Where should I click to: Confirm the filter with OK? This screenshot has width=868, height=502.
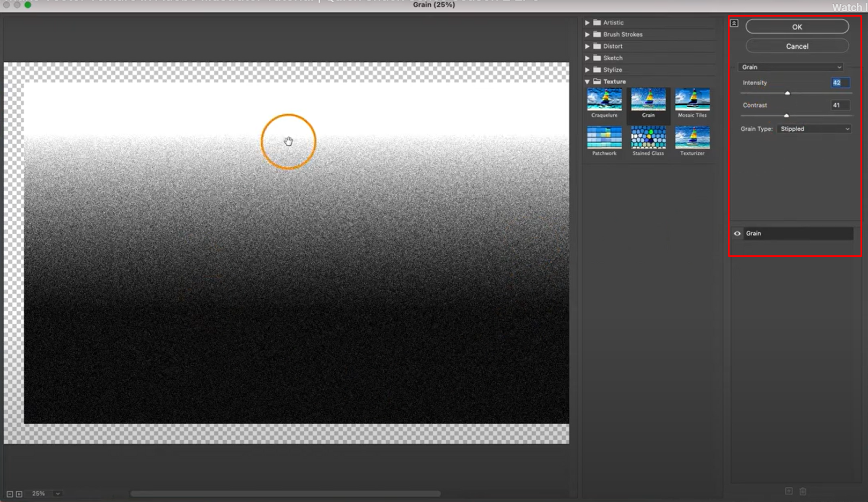797,26
